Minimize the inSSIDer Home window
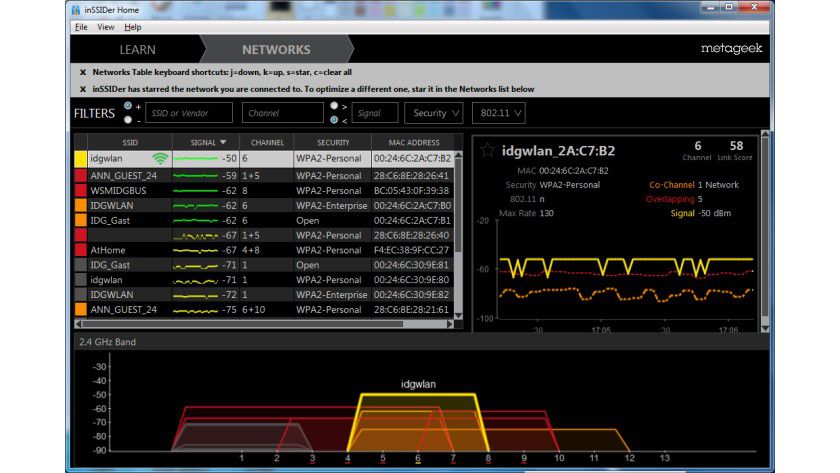This screenshot has height=473, width=840. (x=710, y=7)
